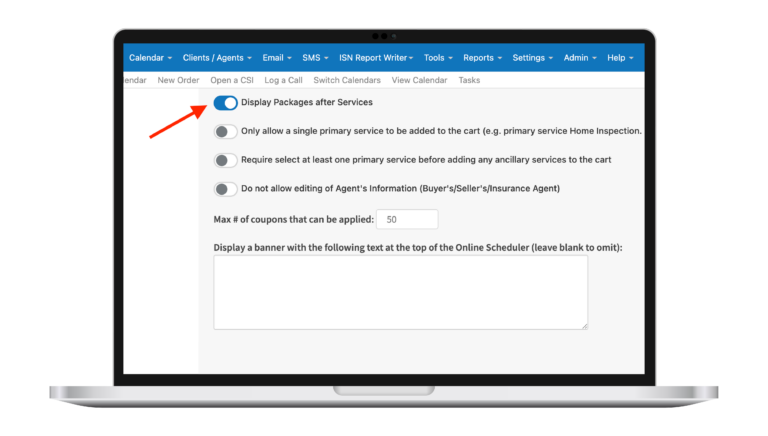Open the Calendar dropdown menu
Screen dimensions: 768x436
[150, 58]
